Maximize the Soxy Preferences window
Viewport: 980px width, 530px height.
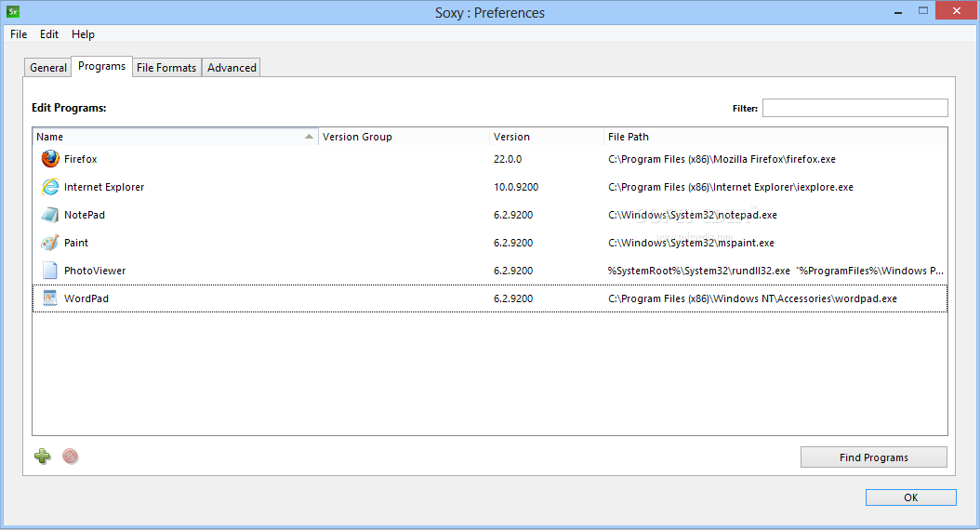click(923, 10)
